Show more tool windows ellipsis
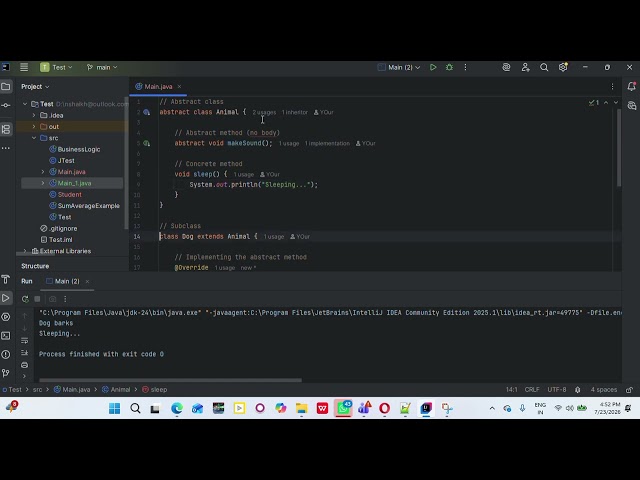 6,148
